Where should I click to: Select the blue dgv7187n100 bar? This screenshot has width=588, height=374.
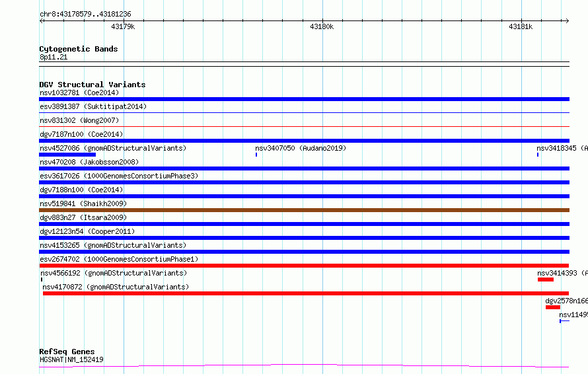tap(304, 141)
